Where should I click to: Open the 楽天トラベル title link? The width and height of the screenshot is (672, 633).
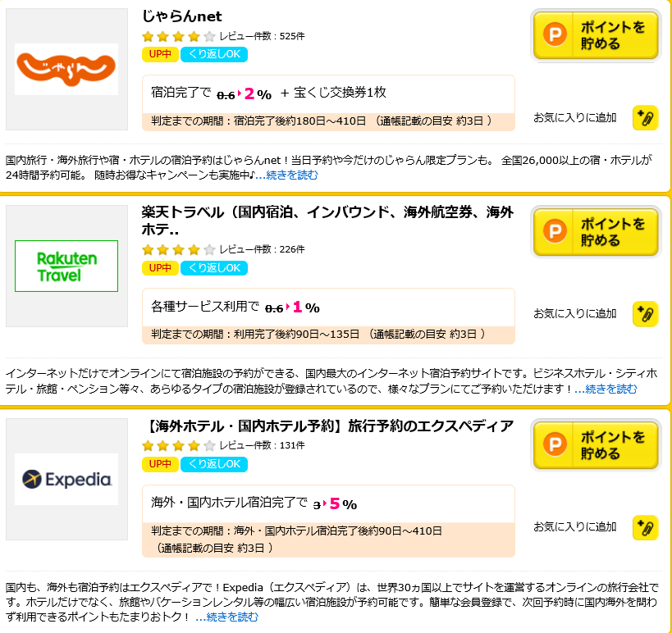click(x=327, y=221)
